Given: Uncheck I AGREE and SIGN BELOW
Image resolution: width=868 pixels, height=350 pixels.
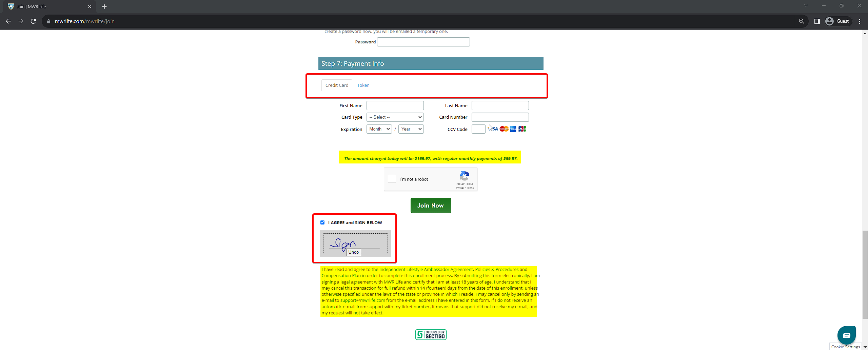Looking at the screenshot, I should [x=322, y=222].
